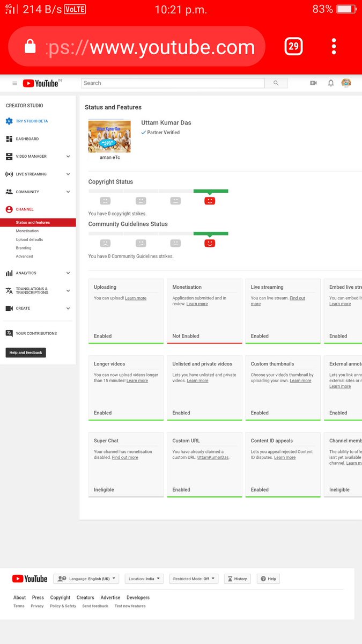This screenshot has width=362, height=644.
Task: Click Learn more in Custom thumbnails card
Action: [300, 380]
